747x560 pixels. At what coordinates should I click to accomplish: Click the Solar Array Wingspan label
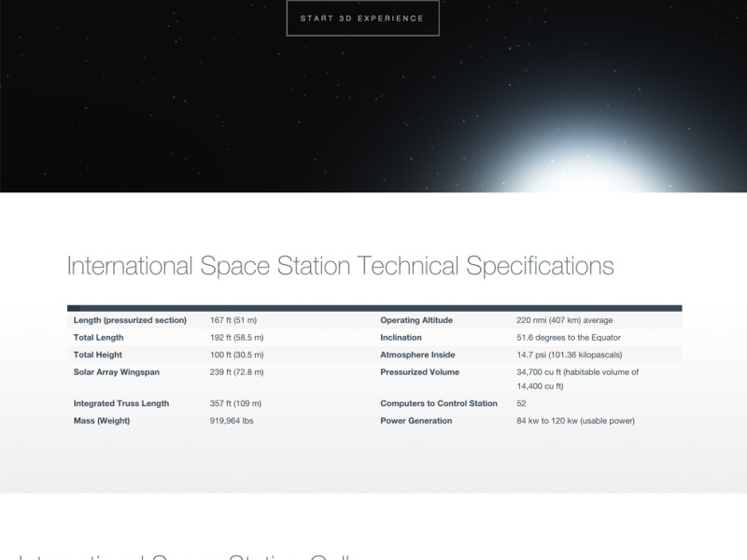pos(116,371)
